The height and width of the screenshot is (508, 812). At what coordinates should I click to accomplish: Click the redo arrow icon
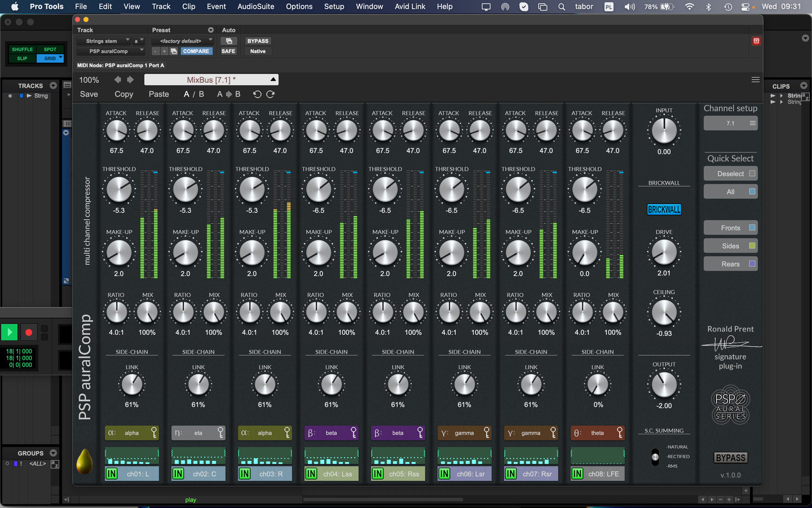[270, 94]
